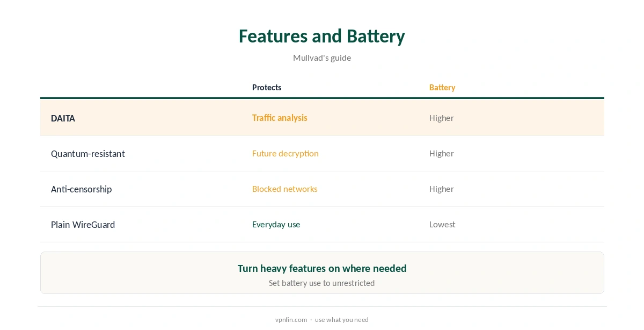Click the 'Future decryption' cell
Image resolution: width=644 pixels, height=330 pixels.
point(286,153)
